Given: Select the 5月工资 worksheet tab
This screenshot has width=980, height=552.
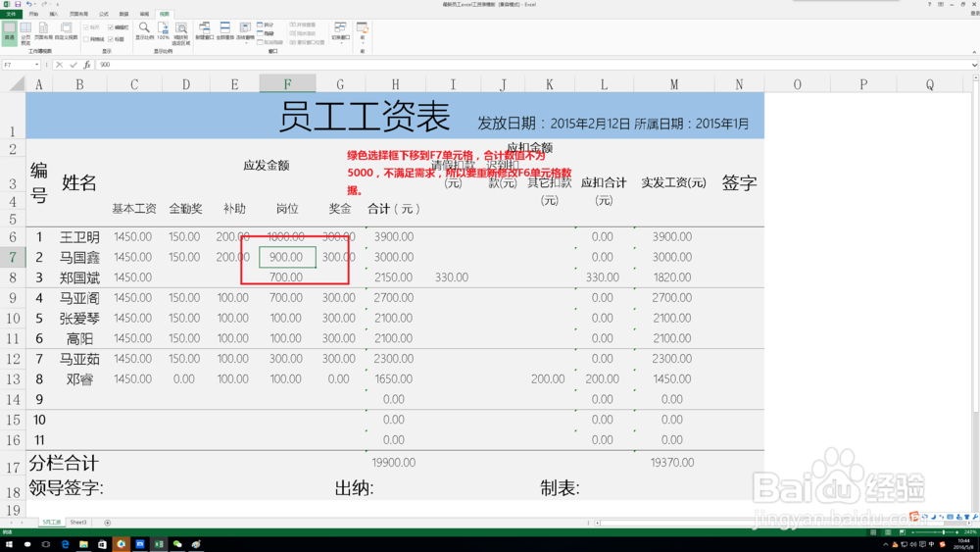Looking at the screenshot, I should (x=52, y=522).
